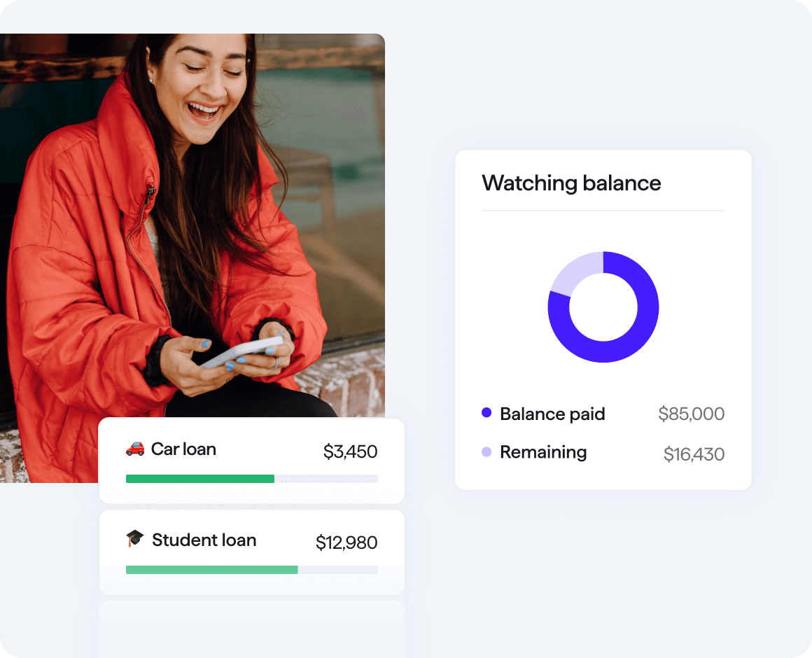Click the faded watermark icon on the photo
812x658 pixels.
pyautogui.click(x=353, y=112)
